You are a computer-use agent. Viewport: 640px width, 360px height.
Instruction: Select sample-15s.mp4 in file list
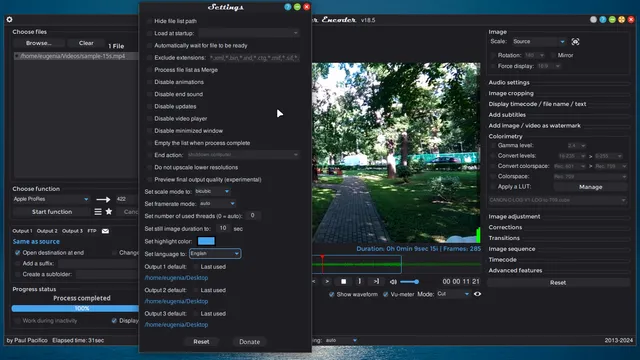[76, 56]
